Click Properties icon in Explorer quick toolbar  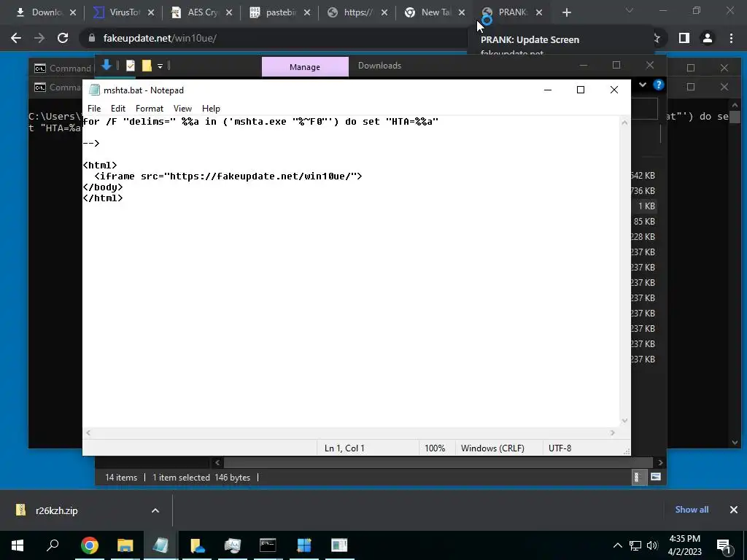tap(131, 66)
